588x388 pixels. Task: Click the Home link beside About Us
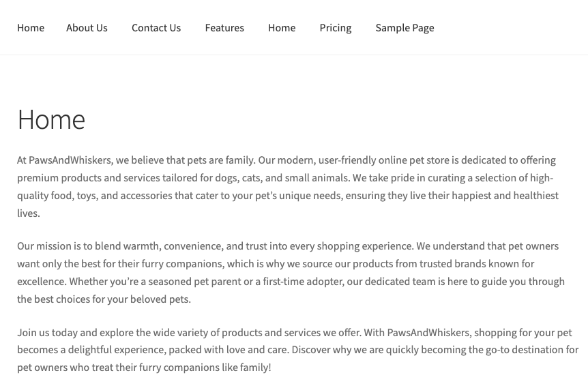(31, 28)
